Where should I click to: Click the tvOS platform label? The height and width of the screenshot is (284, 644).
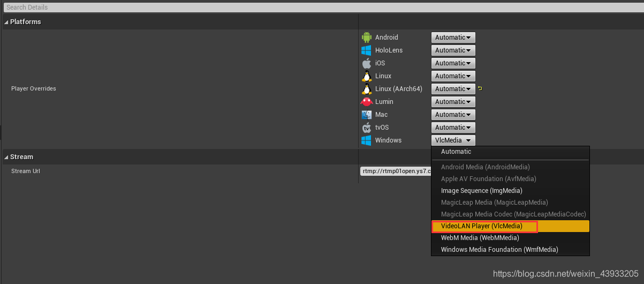click(x=383, y=128)
